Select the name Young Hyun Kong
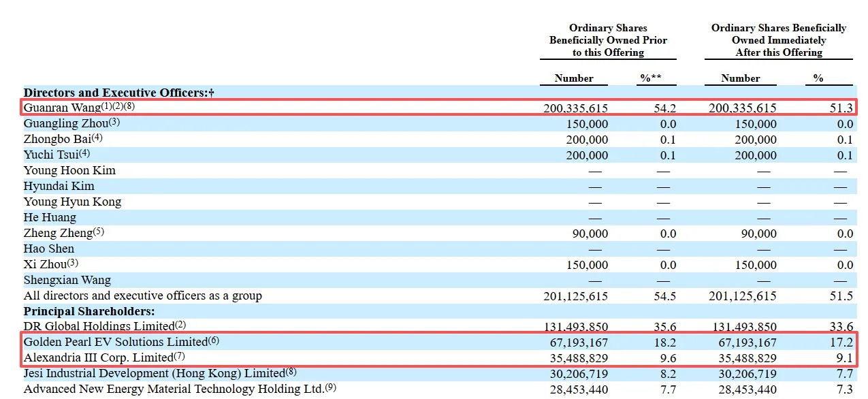This screenshot has height=399, width=868. click(72, 202)
